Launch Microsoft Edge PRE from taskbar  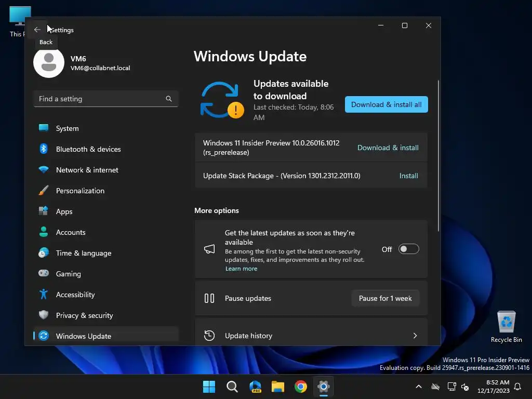pos(255,387)
